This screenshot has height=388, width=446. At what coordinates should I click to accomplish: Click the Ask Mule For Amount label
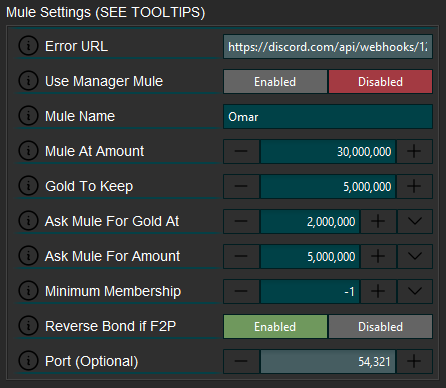[x=113, y=256]
